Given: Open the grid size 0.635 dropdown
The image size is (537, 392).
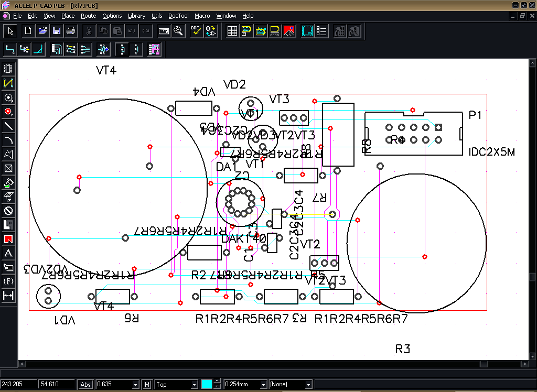Looking at the screenshot, I should (136, 385).
